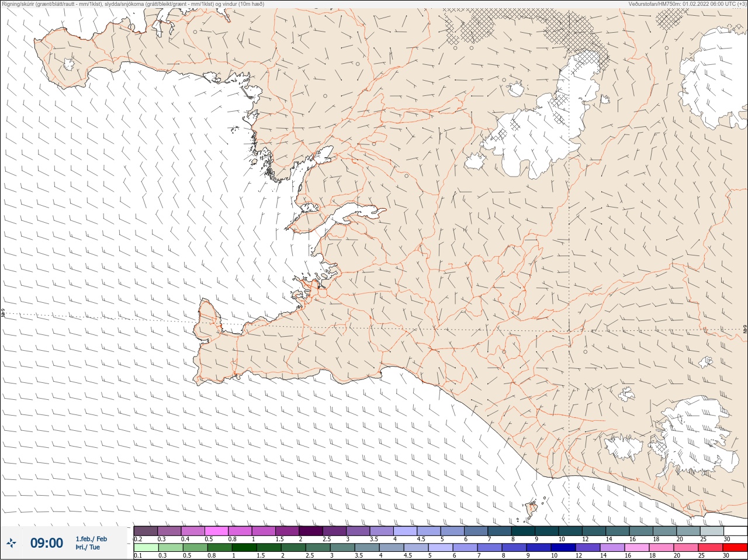Click the 09:00 forecast time label
The height and width of the screenshot is (560, 748).
click(47, 543)
